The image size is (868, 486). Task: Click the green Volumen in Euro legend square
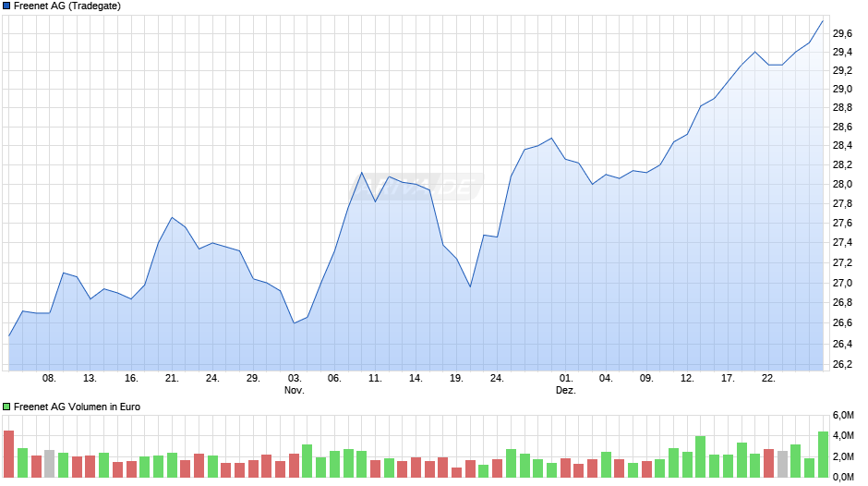click(x=6, y=407)
